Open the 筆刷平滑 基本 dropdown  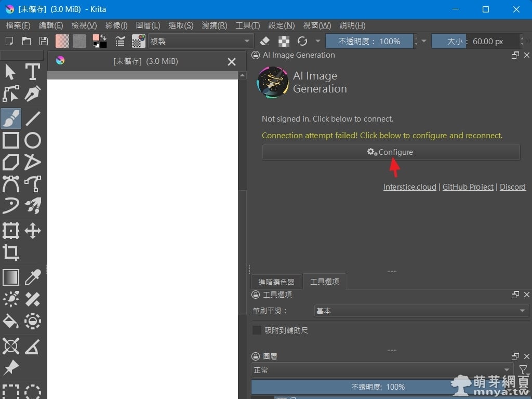click(421, 311)
